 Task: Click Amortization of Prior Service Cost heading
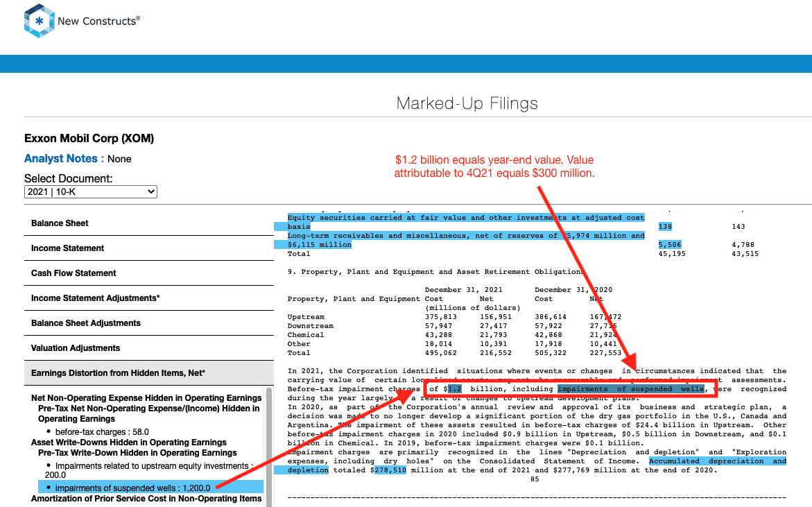[x=146, y=498]
